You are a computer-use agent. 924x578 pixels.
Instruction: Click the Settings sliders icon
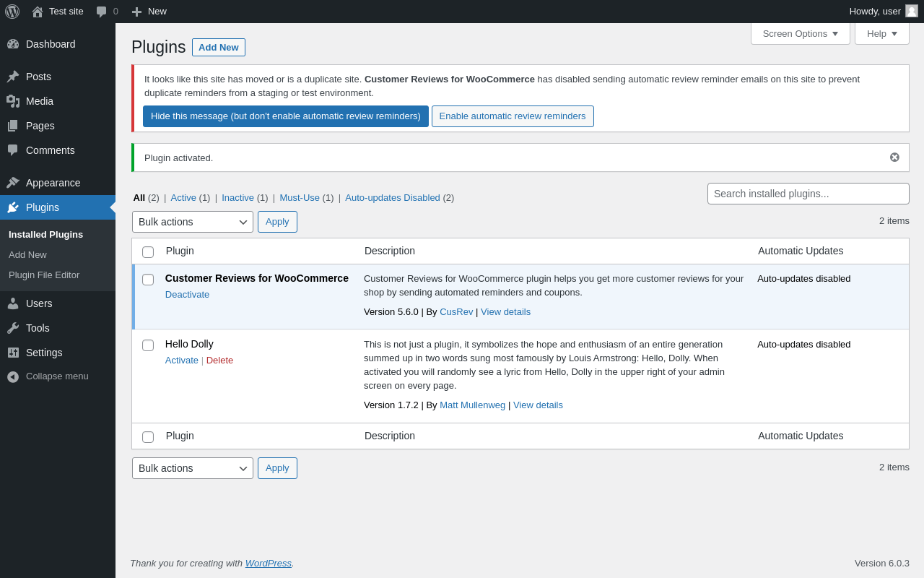13,353
